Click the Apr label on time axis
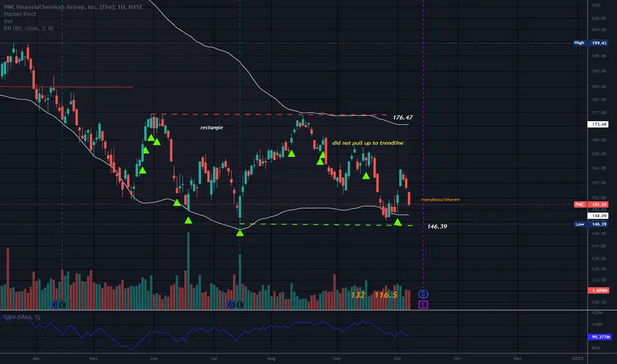This screenshot has height=364, width=617. 36,359
